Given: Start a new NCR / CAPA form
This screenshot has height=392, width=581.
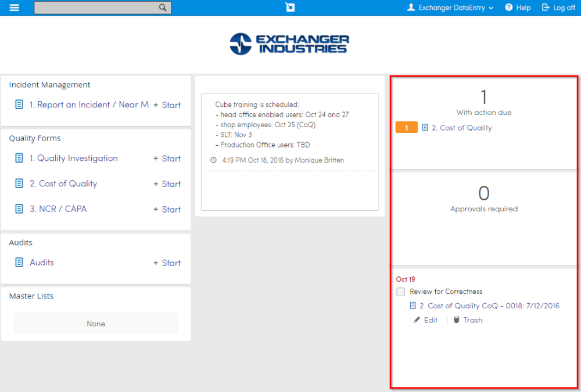Looking at the screenshot, I should [167, 209].
